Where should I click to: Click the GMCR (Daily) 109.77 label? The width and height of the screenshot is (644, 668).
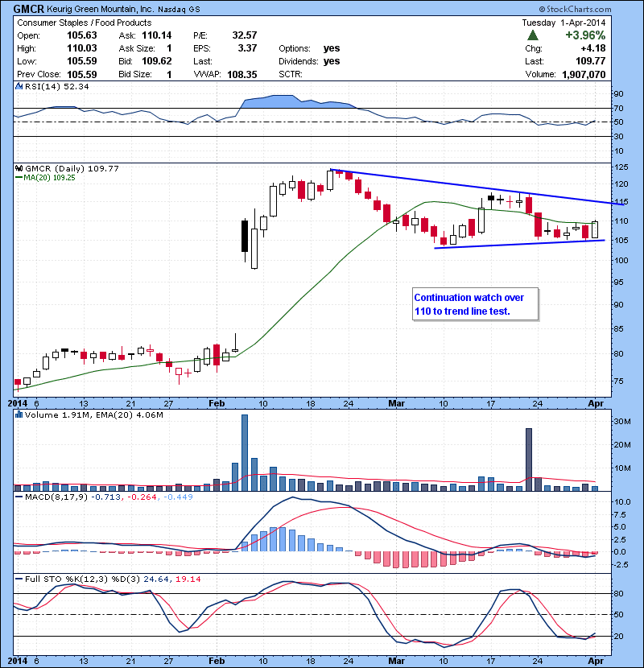[72, 169]
